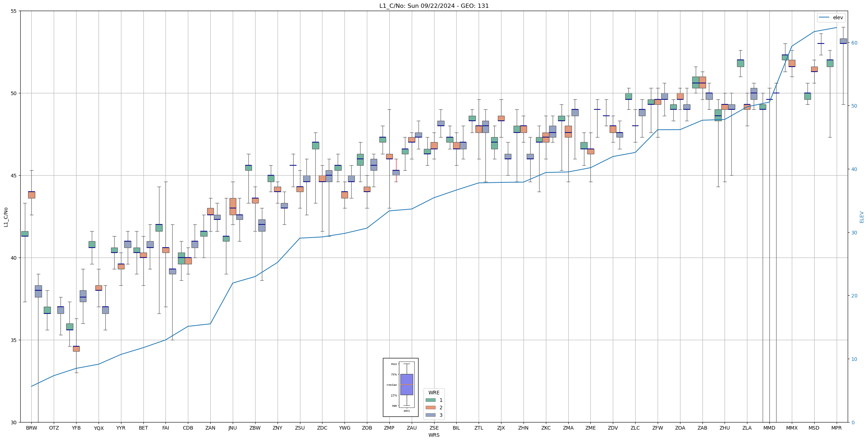Click the L1_C/No y-axis title
The width and height of the screenshot is (868, 441).
point(6,217)
